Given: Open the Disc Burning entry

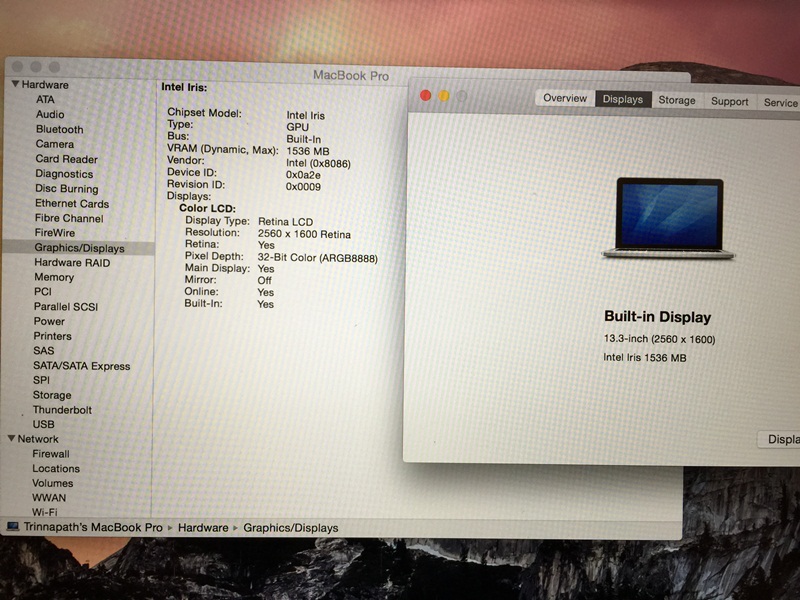Looking at the screenshot, I should (66, 189).
